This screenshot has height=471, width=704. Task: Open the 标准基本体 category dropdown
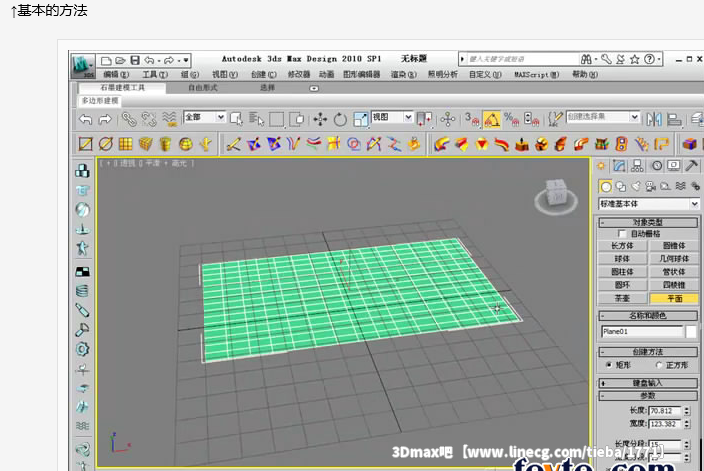(x=649, y=204)
